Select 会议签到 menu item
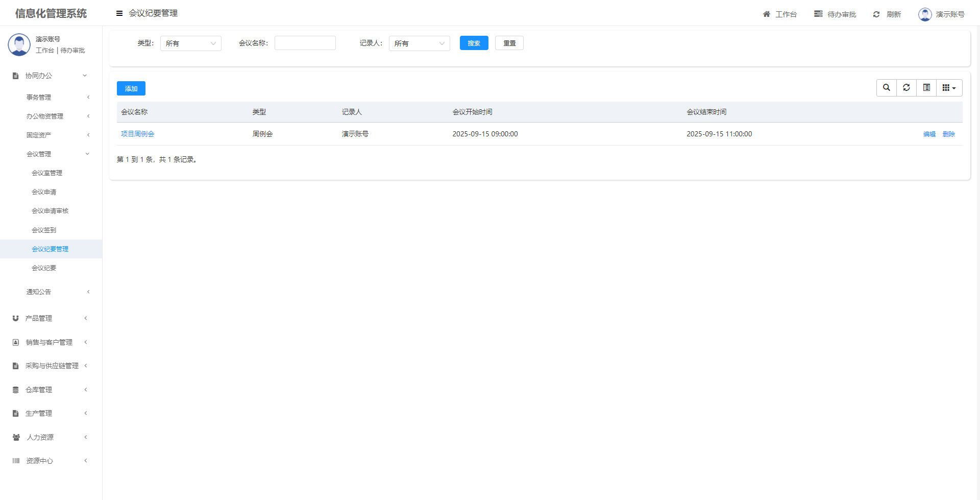Image resolution: width=980 pixels, height=500 pixels. pos(44,230)
